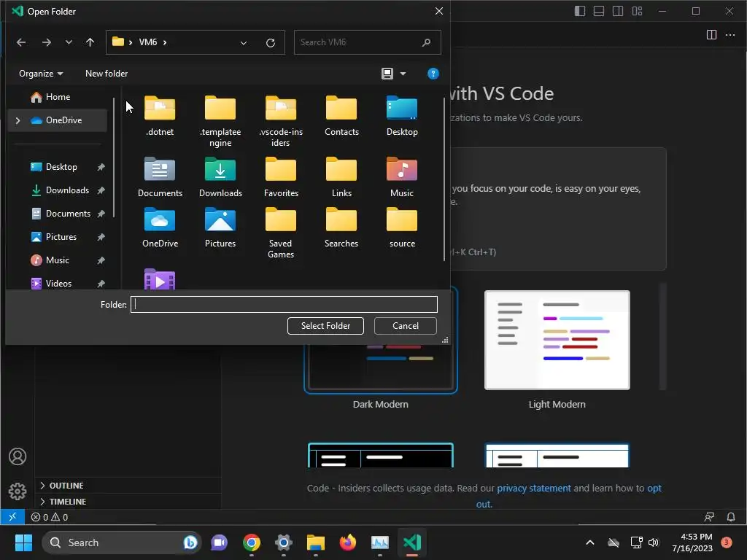This screenshot has height=560, width=747.
Task: Open VS Code Manage gear icon
Action: pos(18,491)
